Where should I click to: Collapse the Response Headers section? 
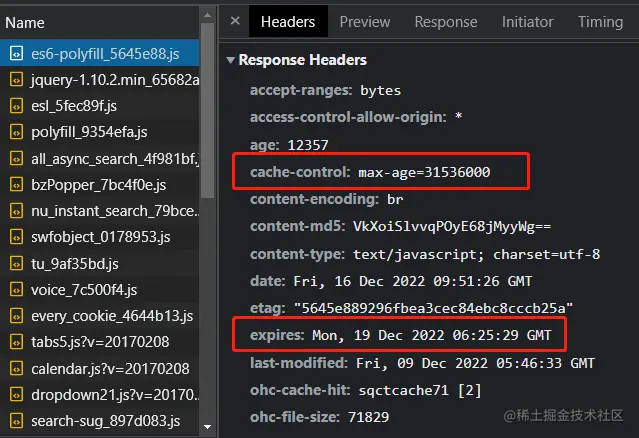(x=231, y=60)
